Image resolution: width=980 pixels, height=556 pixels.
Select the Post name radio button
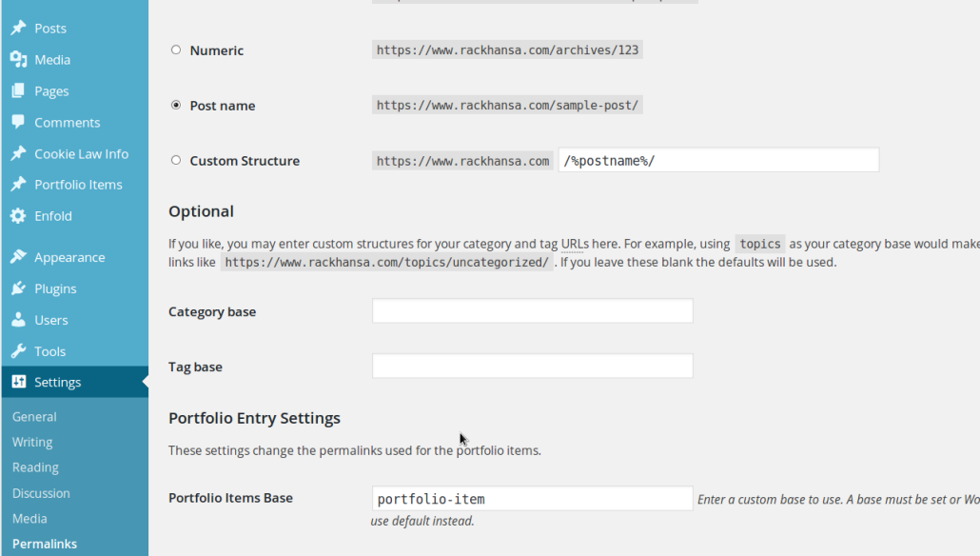176,106
